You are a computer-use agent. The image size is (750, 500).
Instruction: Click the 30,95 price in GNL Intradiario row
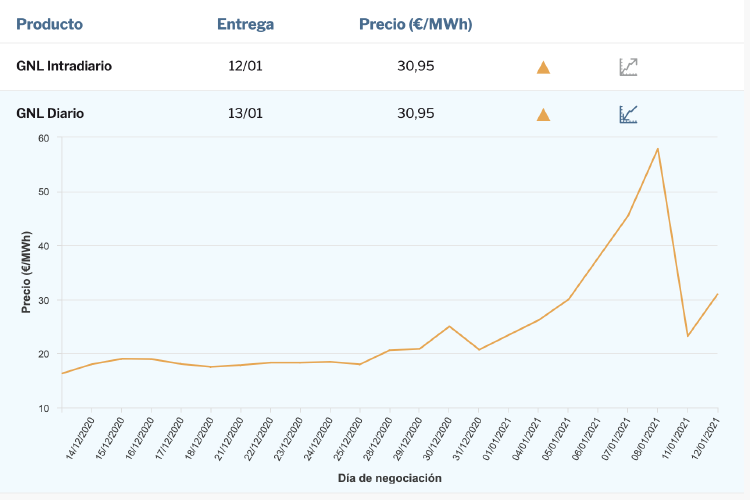click(x=415, y=66)
